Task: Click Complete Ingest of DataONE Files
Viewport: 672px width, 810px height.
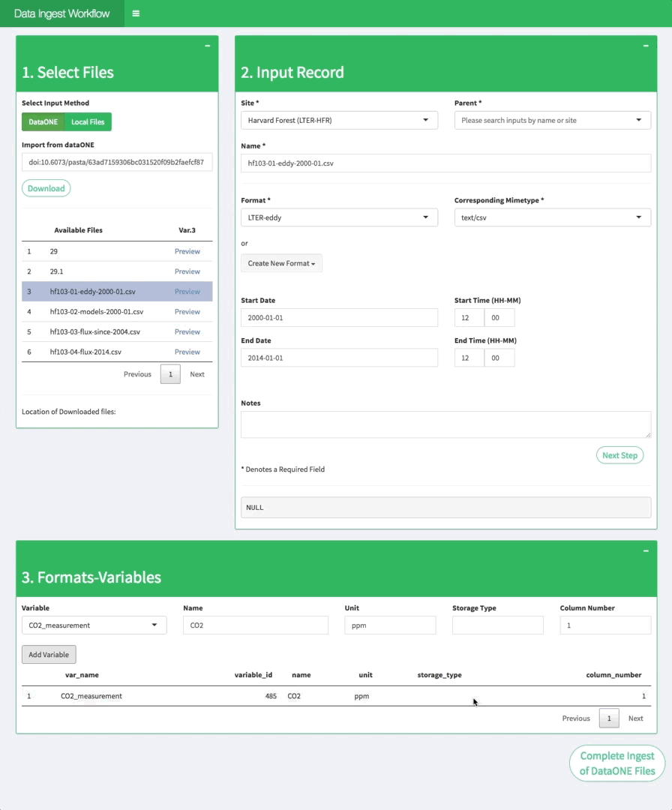Action: click(x=617, y=763)
